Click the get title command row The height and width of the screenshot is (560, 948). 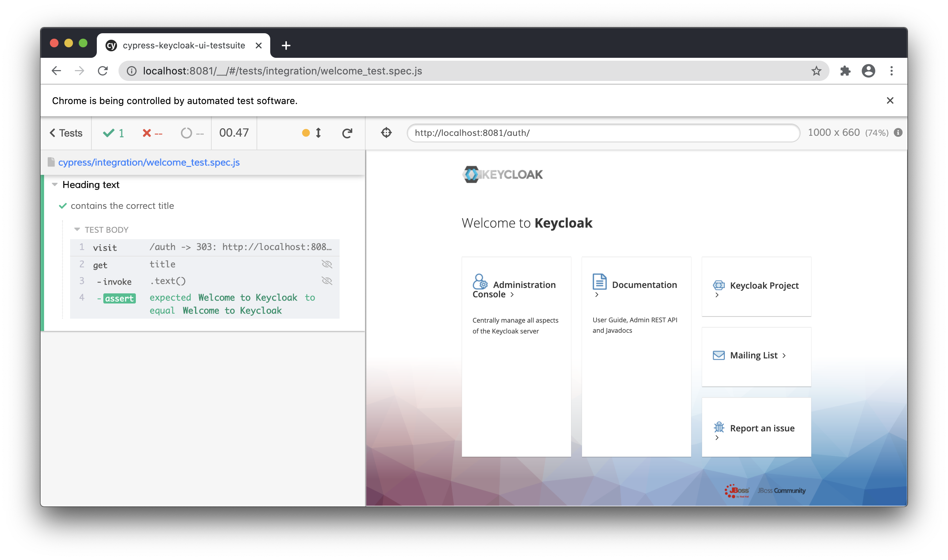pos(204,264)
